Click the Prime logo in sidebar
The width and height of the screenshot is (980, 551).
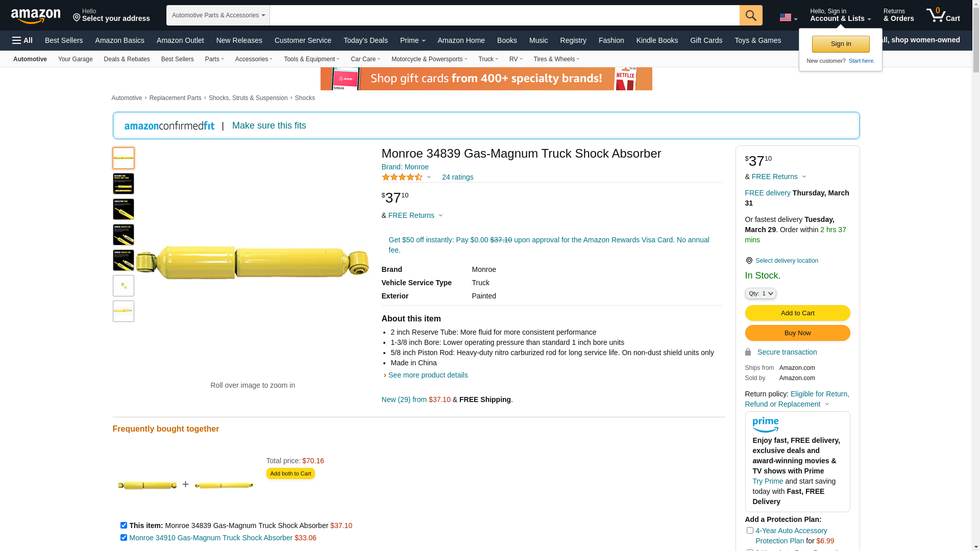click(x=765, y=424)
